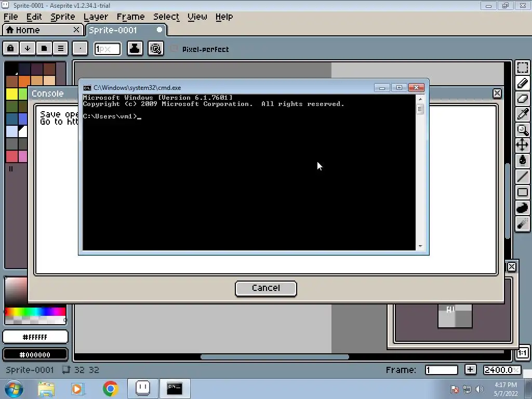Click the canvas horizontal scrollbar
The image size is (532, 399).
point(274,357)
